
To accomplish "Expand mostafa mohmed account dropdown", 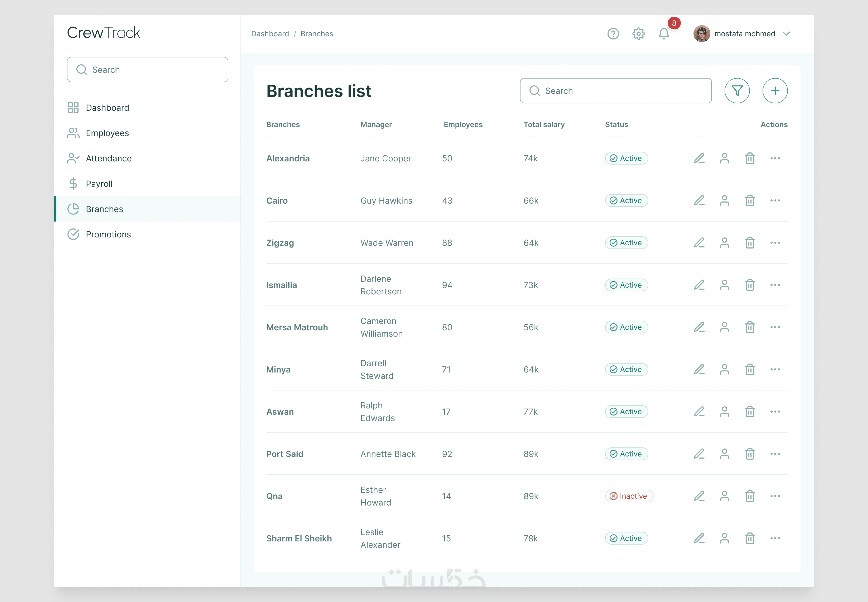I will coord(786,34).
